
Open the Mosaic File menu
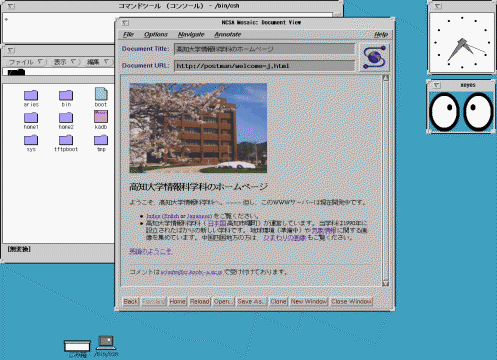pyautogui.click(x=128, y=34)
